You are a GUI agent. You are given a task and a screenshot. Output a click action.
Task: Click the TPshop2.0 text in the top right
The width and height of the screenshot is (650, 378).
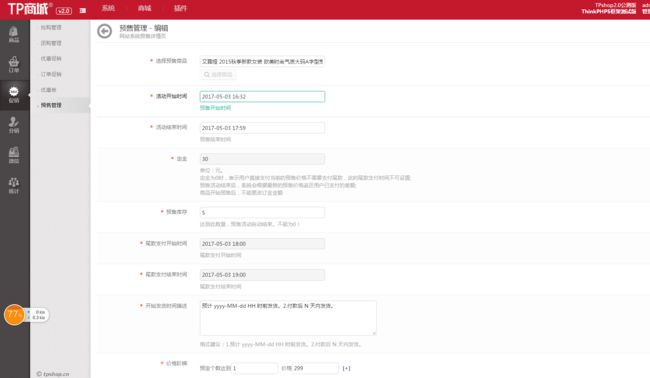pos(615,5)
